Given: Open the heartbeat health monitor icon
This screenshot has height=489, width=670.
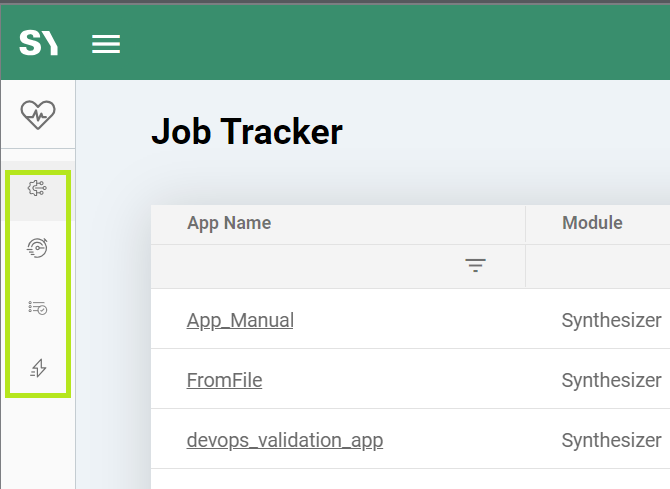Looking at the screenshot, I should pos(38,114).
